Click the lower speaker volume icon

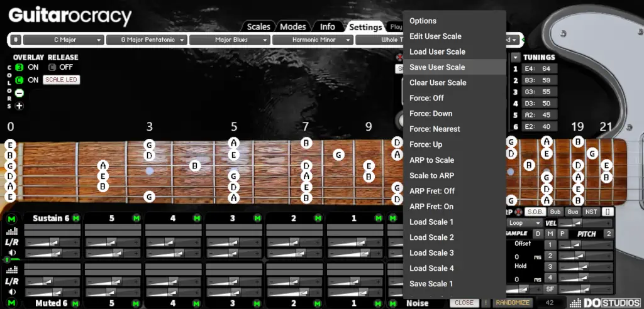[13, 292]
